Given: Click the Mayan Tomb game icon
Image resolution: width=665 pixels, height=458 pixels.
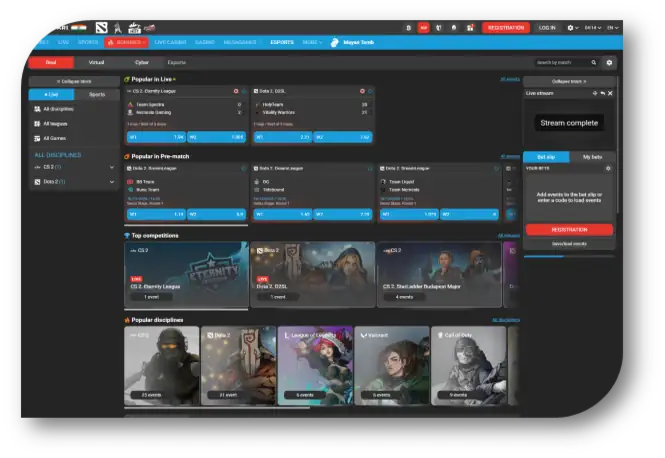Looking at the screenshot, I should coord(335,42).
